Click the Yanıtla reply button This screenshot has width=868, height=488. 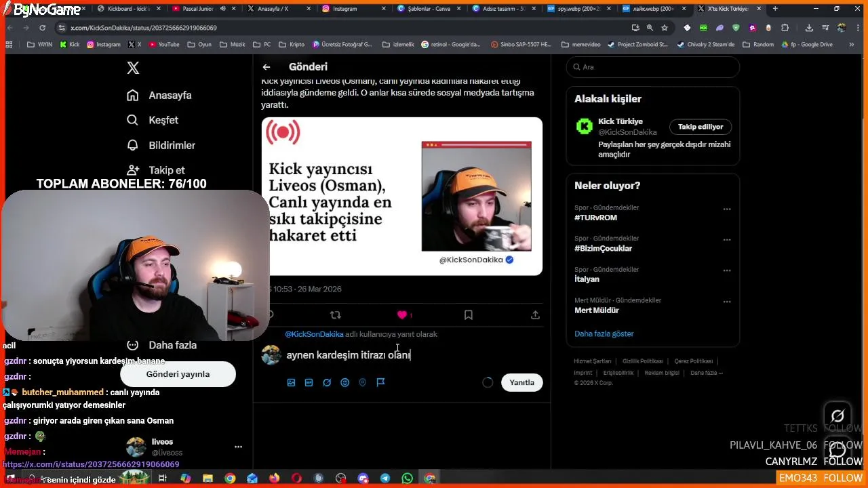pyautogui.click(x=522, y=382)
